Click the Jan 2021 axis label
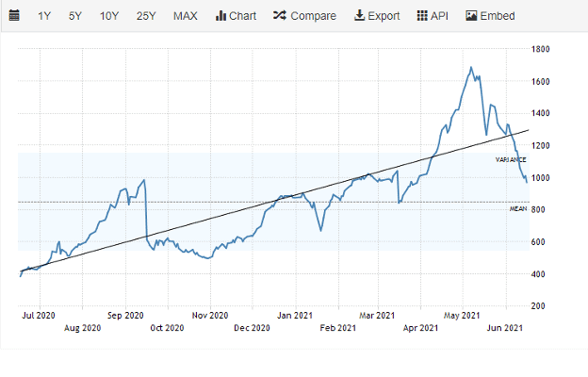Screen dimensions: 588x377 click(x=295, y=316)
